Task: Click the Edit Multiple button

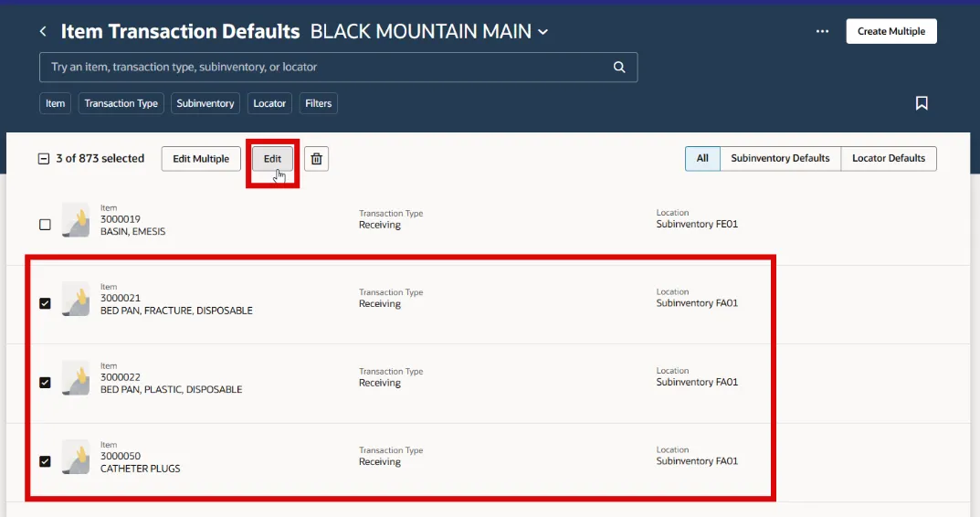Action: (201, 159)
